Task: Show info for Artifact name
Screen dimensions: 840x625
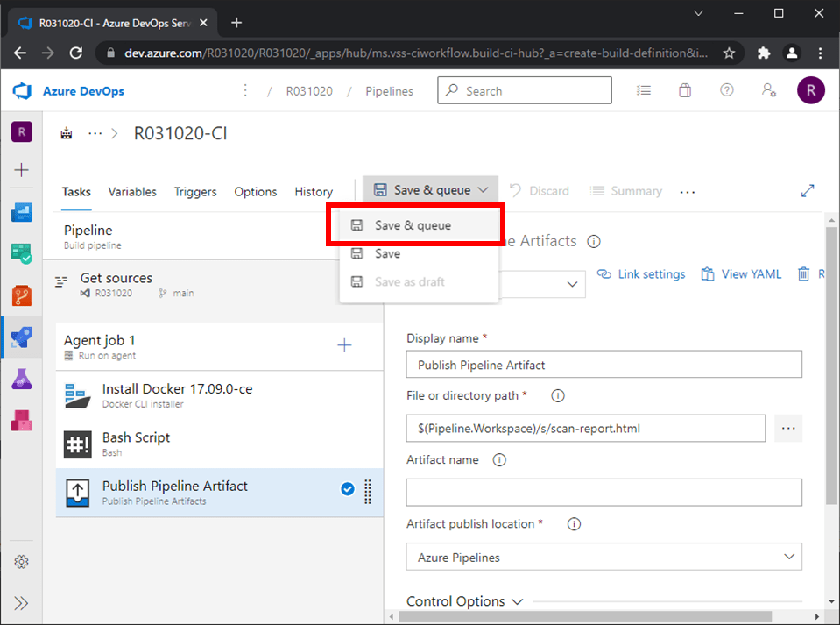Action: click(x=499, y=460)
